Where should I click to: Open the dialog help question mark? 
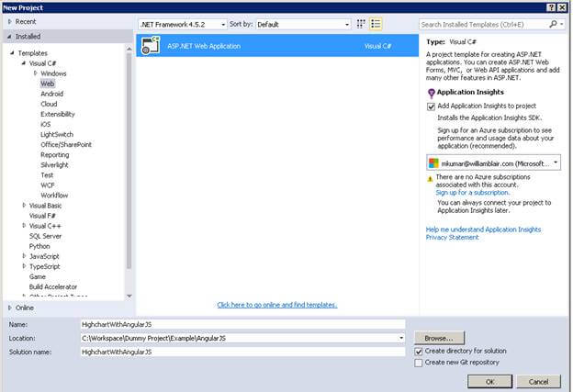point(552,7)
